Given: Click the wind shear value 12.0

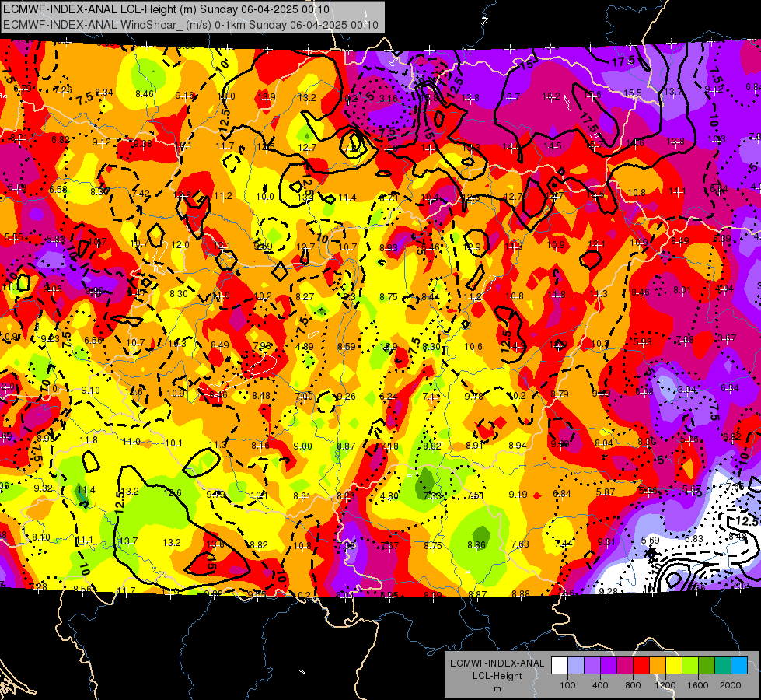Looking at the screenshot, I should coord(180,245).
